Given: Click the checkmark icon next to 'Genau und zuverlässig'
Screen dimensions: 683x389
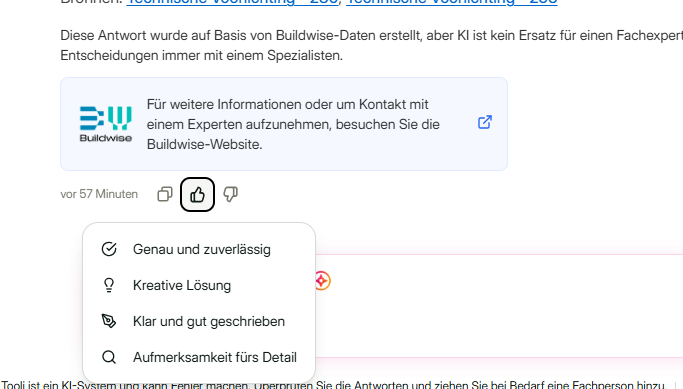Looking at the screenshot, I should (x=109, y=249).
